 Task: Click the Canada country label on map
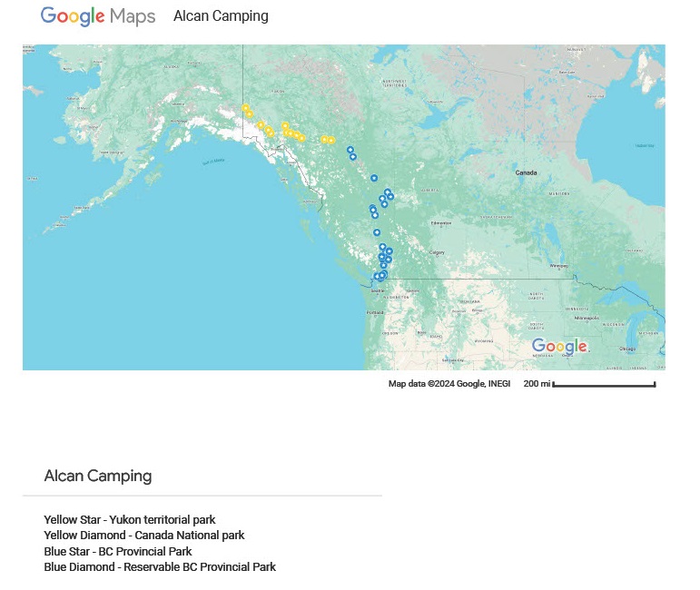click(x=526, y=172)
